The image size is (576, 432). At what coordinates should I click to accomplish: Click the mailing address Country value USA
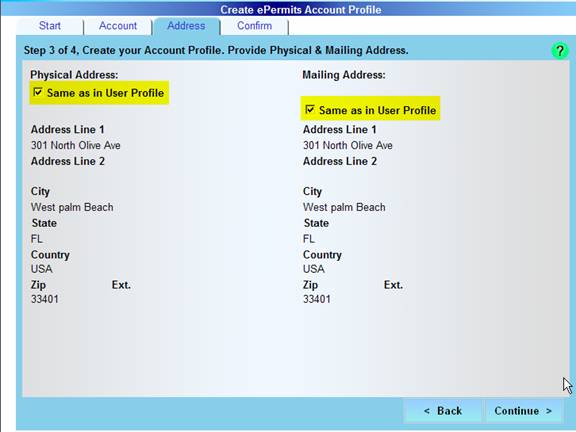point(314,269)
